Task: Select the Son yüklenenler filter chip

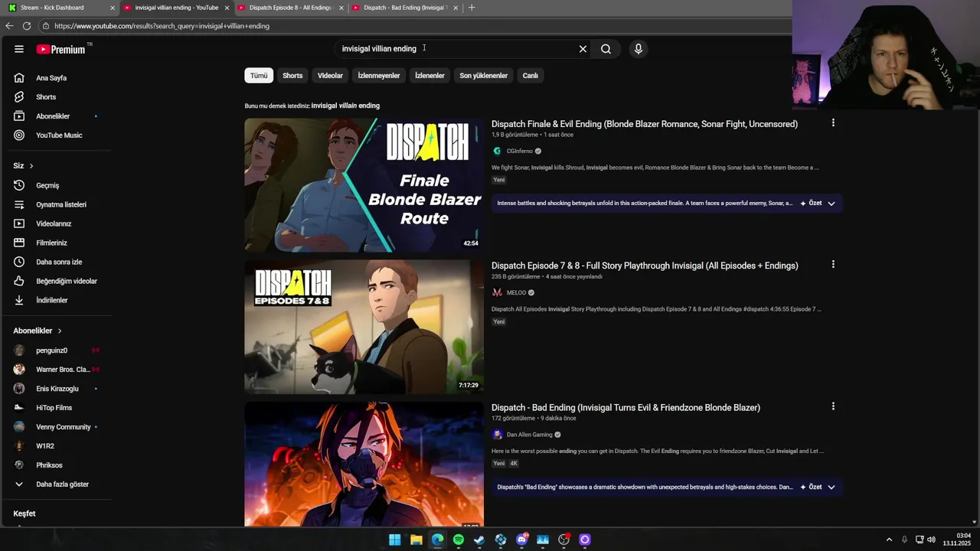Action: click(483, 76)
